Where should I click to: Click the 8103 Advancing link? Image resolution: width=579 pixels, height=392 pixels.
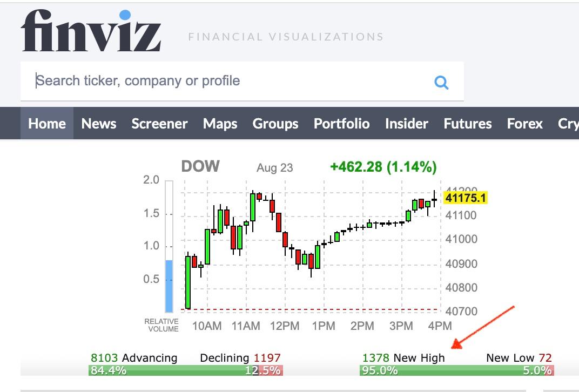click(134, 357)
